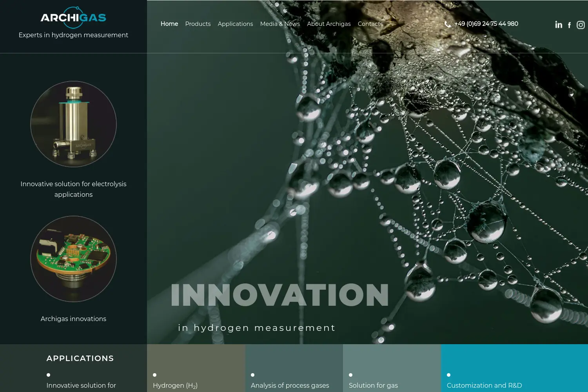Open the 'Solution for gas' tile
The height and width of the screenshot is (392, 588).
pyautogui.click(x=392, y=368)
